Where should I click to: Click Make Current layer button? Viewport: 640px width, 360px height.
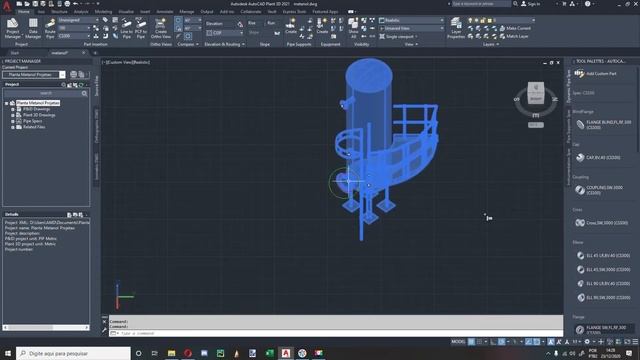(x=515, y=28)
